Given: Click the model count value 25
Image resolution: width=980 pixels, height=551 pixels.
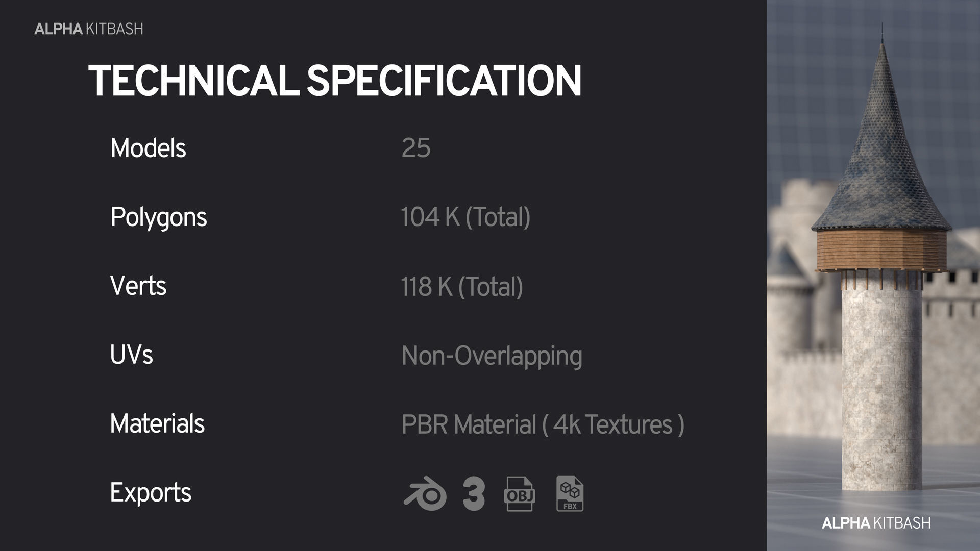Looking at the screenshot, I should click(416, 148).
